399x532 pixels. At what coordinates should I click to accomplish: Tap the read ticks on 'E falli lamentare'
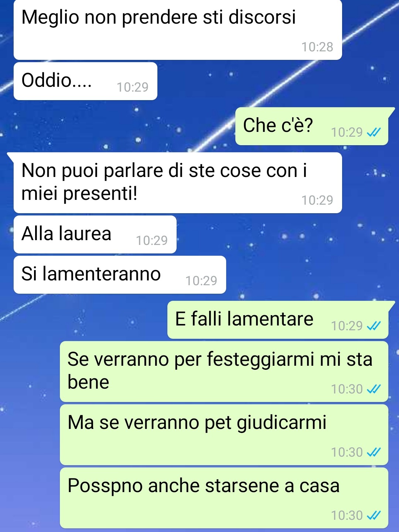[x=374, y=326]
